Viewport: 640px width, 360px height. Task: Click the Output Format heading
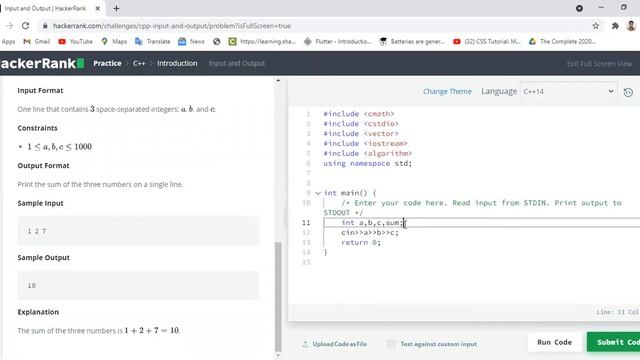tap(43, 165)
